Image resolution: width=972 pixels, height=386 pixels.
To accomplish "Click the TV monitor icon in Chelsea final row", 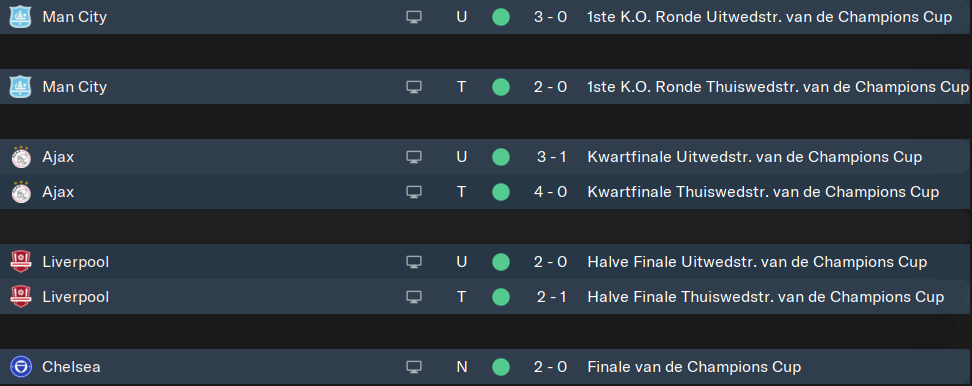I will 413,367.
